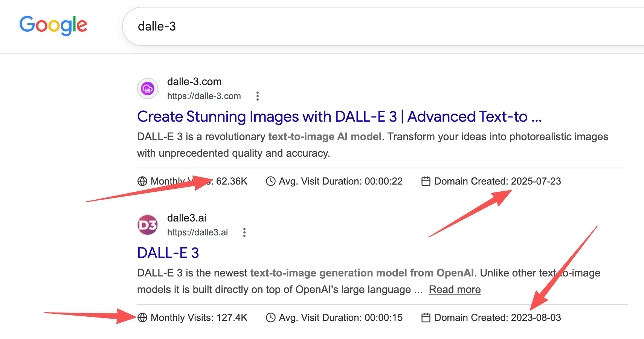Click the dalle-3.com site favicon
644x339 pixels.
coord(148,89)
